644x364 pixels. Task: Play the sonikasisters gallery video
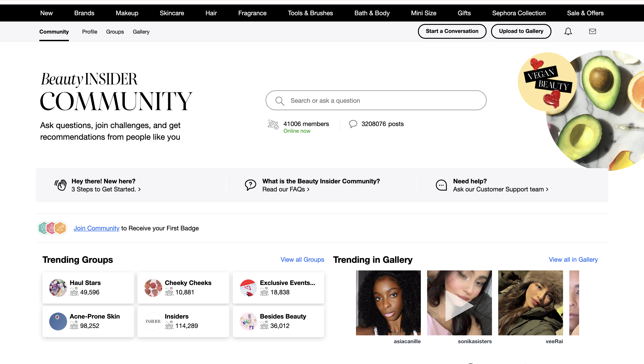point(460,306)
